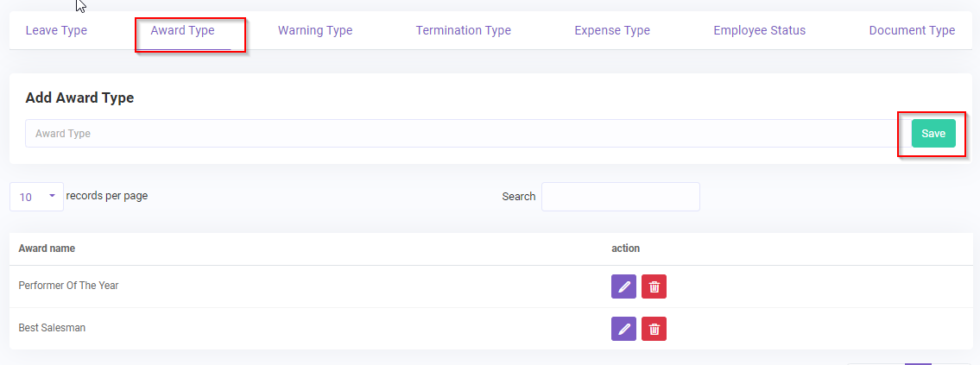Click the Add Award Type heading
This screenshot has width=980, height=365.
79,98
